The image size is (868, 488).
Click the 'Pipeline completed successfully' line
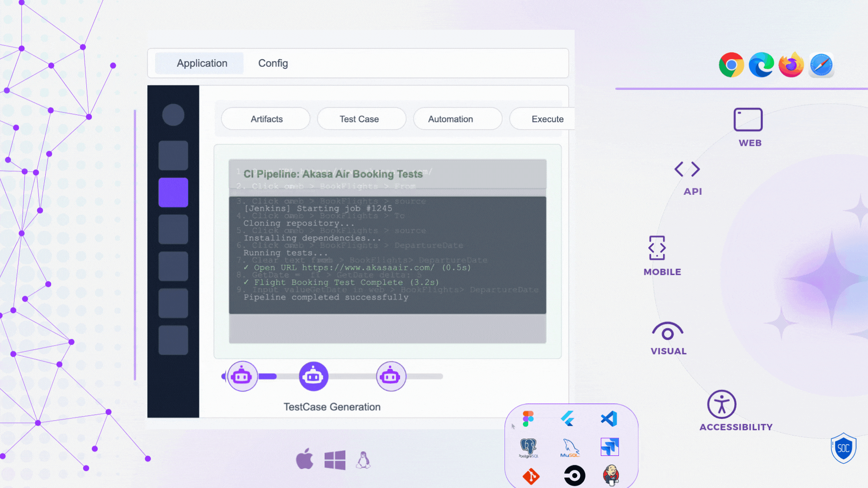326,297
